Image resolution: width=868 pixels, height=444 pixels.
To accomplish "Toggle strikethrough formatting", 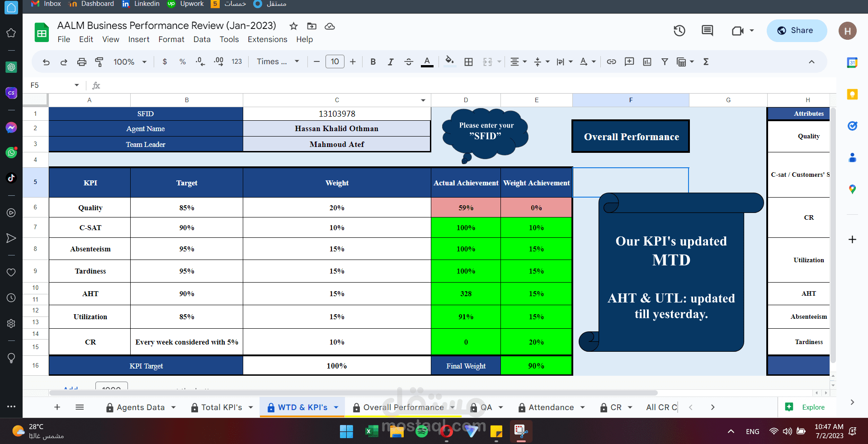I will pyautogui.click(x=409, y=62).
